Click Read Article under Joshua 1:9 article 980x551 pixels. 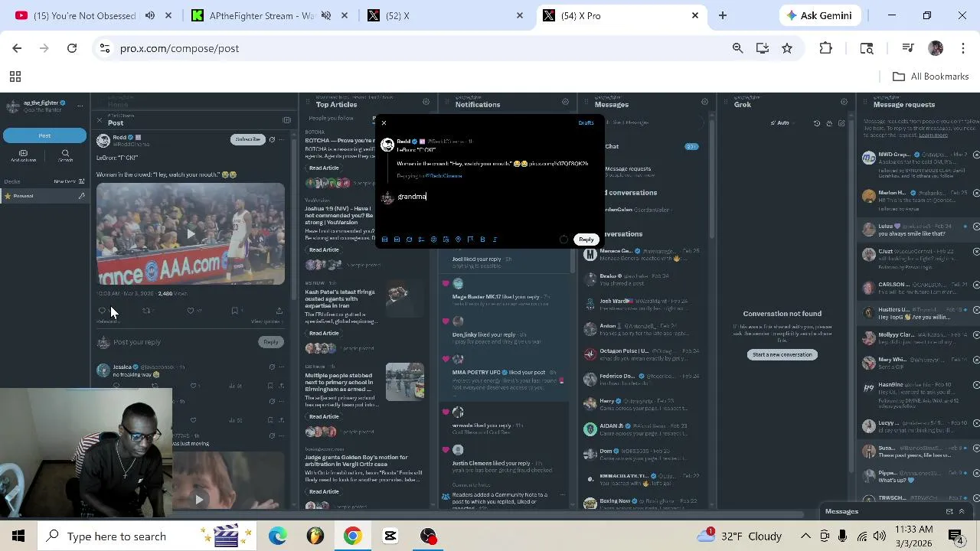(324, 249)
